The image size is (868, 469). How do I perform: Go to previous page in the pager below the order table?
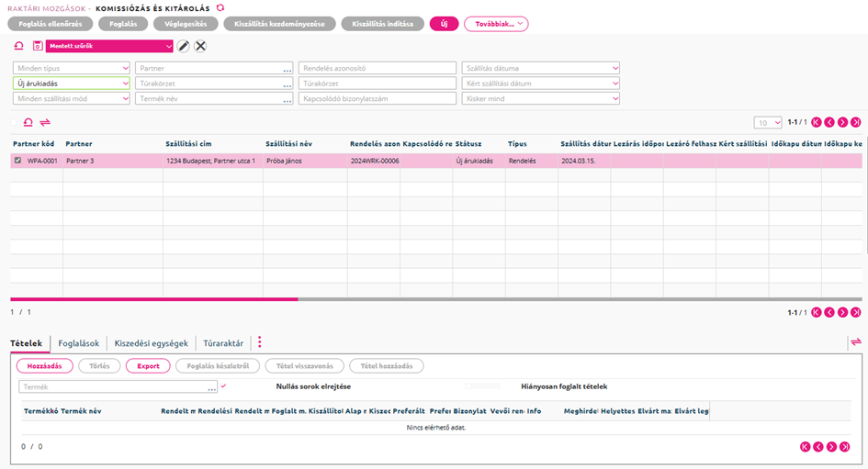829,312
